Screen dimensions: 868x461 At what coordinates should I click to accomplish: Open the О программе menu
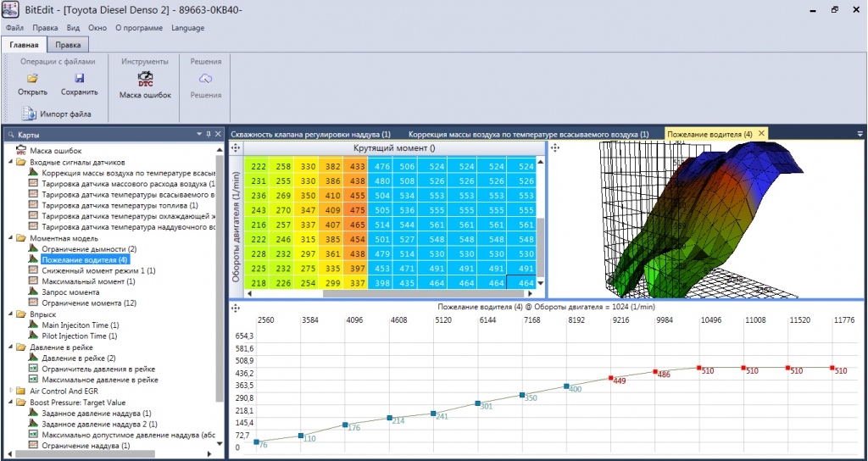pos(139,28)
